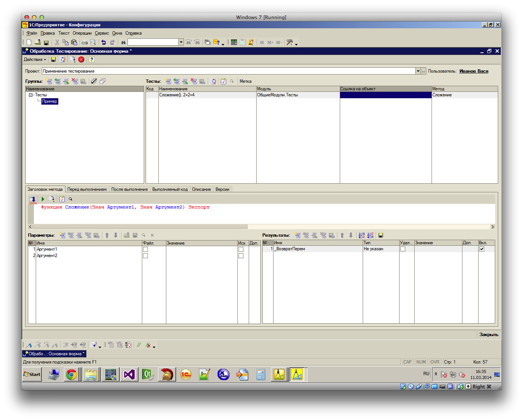This screenshot has height=420, width=523.
Task: Click the binoculars Find icon
Action: 123,43
